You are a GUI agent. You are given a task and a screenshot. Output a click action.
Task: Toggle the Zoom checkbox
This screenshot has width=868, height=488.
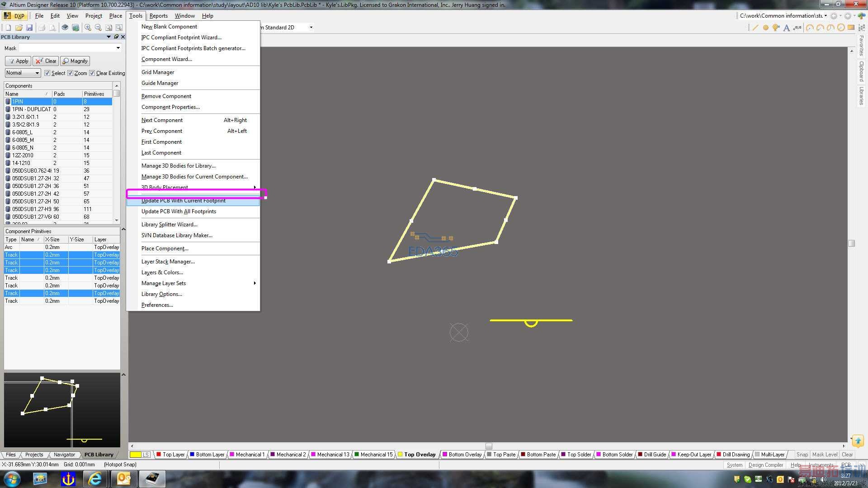[70, 73]
